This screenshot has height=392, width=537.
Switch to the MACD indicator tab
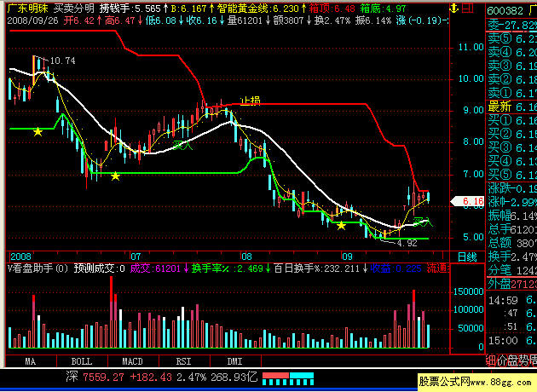click(133, 361)
